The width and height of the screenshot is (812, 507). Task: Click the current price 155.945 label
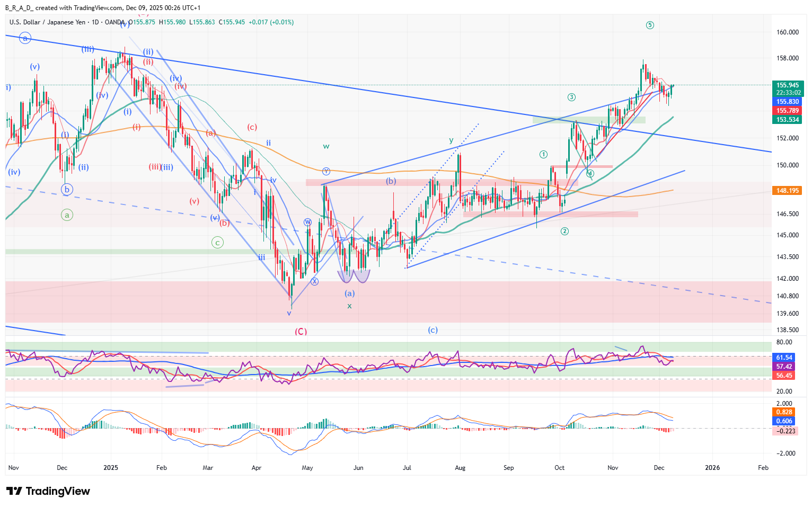tap(788, 85)
